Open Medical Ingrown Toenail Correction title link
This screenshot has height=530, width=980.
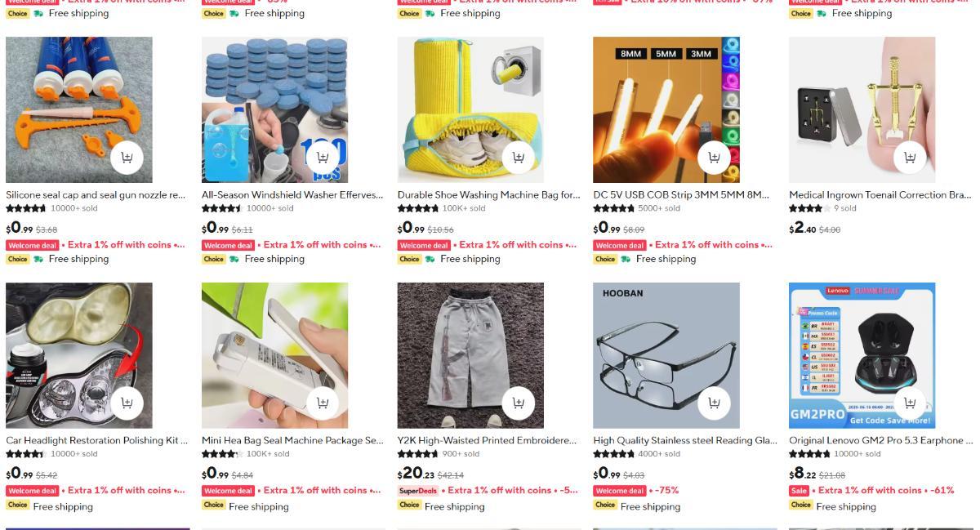(880, 195)
